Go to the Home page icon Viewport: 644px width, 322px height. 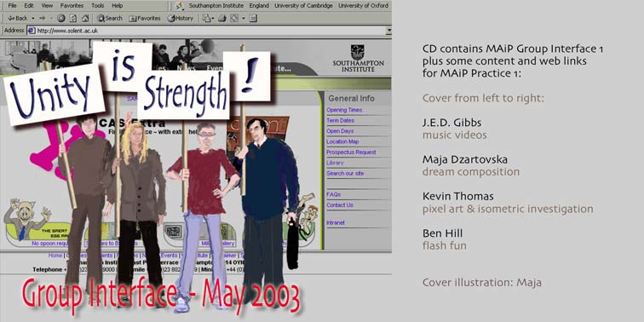coord(85,18)
